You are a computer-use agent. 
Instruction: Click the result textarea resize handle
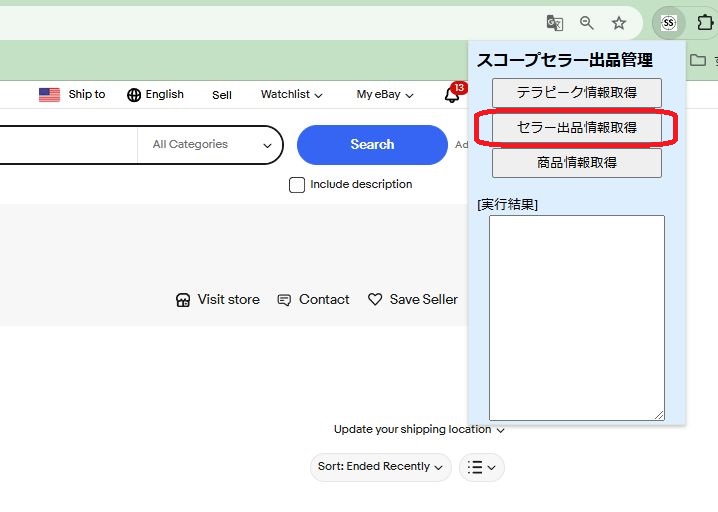click(659, 415)
